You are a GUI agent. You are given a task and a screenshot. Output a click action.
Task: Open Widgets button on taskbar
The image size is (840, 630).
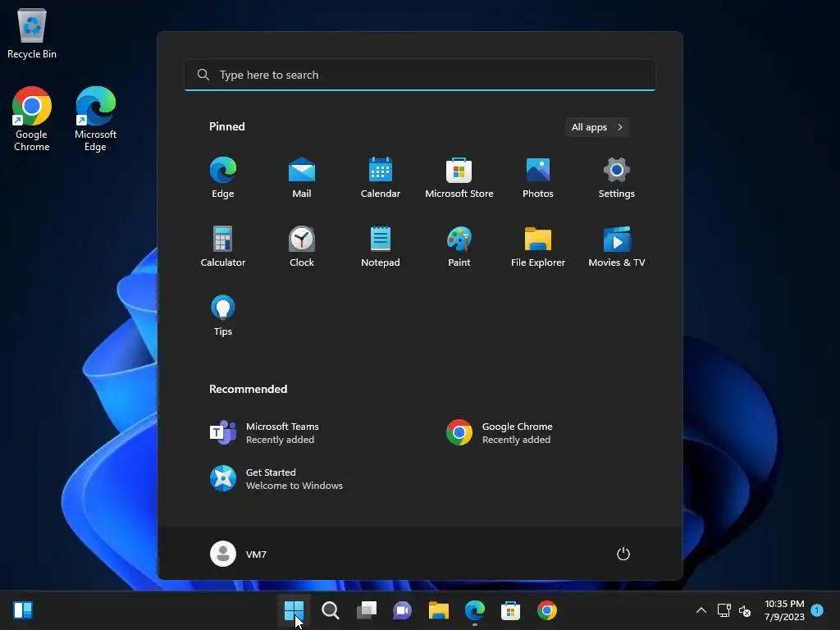click(23, 610)
